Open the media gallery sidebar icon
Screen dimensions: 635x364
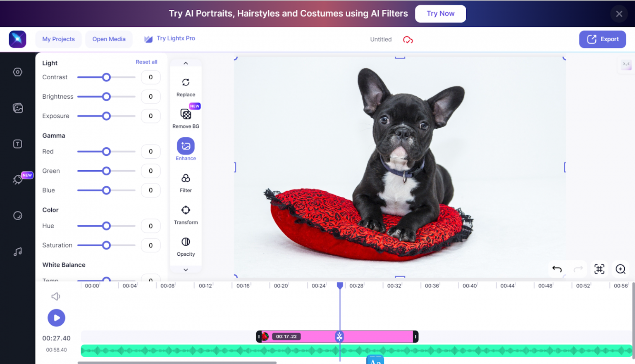(18, 108)
